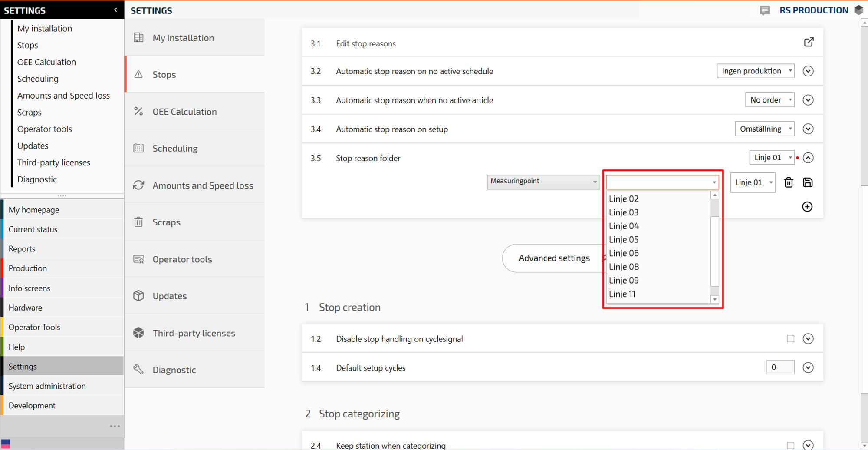Click the three-dots more icon in sidebar
Viewport: 868px width, 450px height.
pyautogui.click(x=115, y=426)
